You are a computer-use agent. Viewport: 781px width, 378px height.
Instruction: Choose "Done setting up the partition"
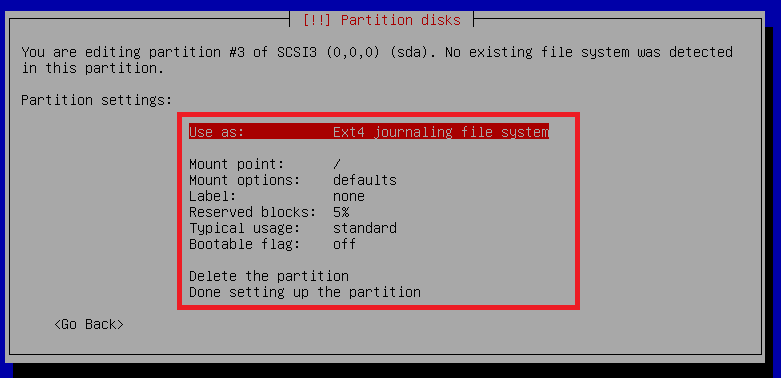coord(305,292)
